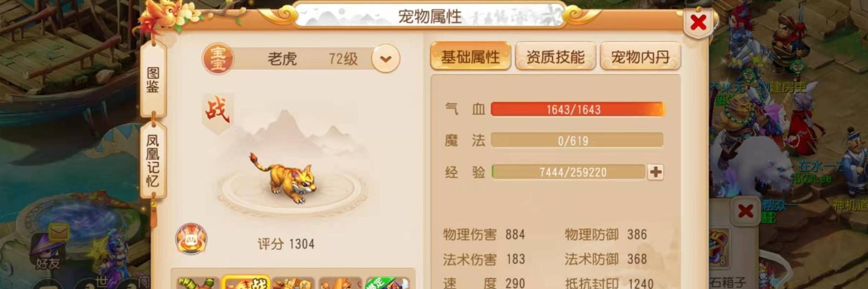Image resolution: width=868 pixels, height=289 pixels.
Task: Switch to the 资质技能 tab
Action: click(x=555, y=57)
